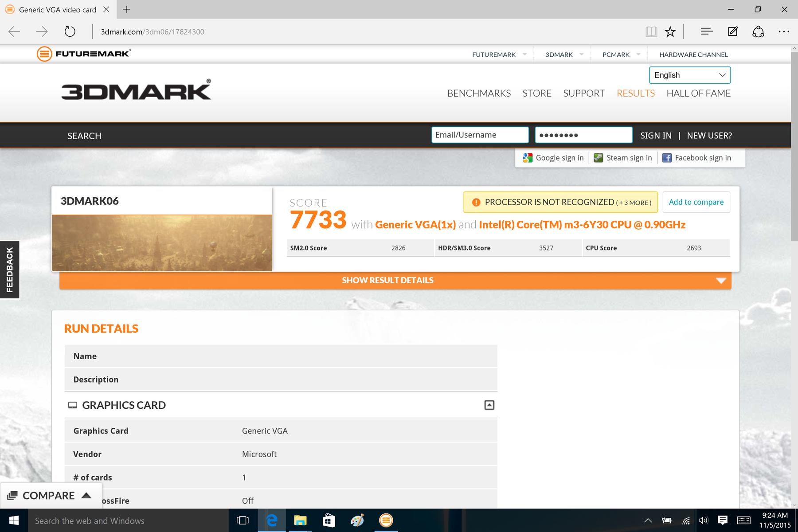Click the 7733 score value
This screenshot has width=798, height=532.
[x=318, y=220]
